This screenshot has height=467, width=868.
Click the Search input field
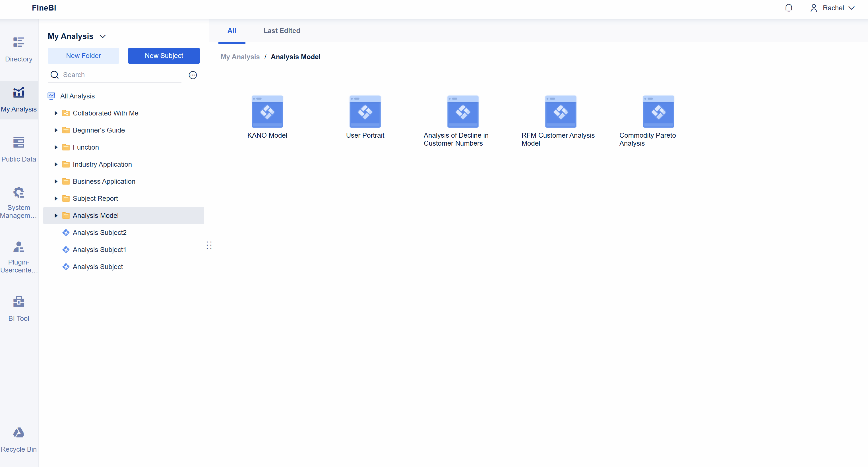coord(115,75)
